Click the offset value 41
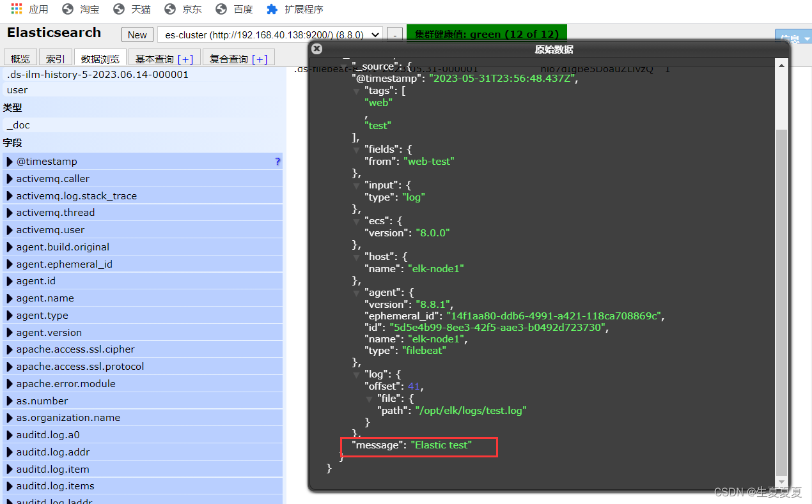812x504 pixels. (414, 386)
